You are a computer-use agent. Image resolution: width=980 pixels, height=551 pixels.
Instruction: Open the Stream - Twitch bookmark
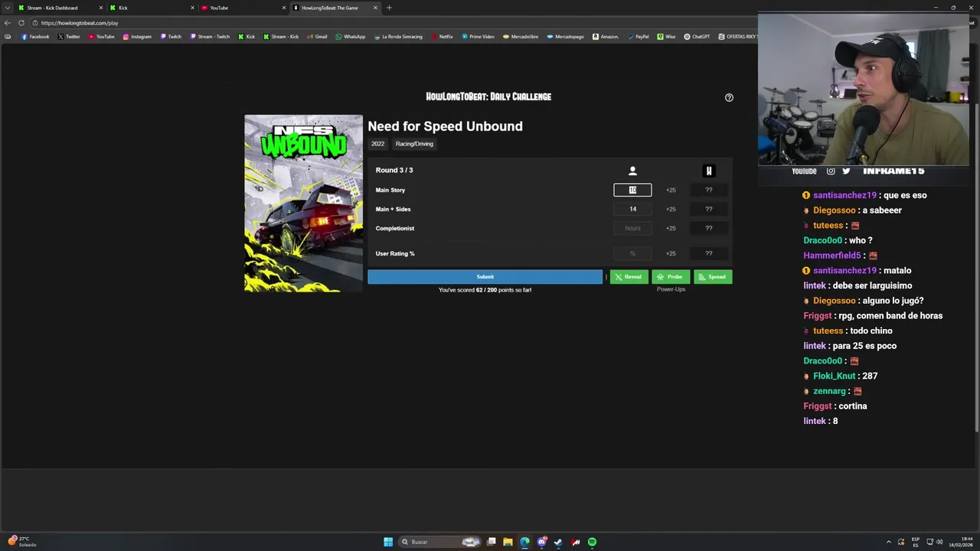point(209,37)
